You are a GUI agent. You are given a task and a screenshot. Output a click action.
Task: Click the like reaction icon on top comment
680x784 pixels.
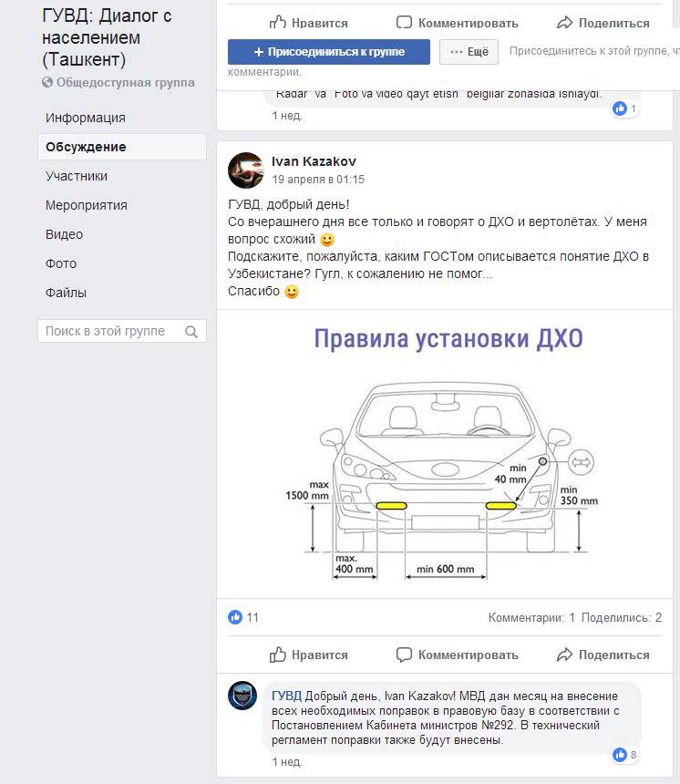pos(620,108)
